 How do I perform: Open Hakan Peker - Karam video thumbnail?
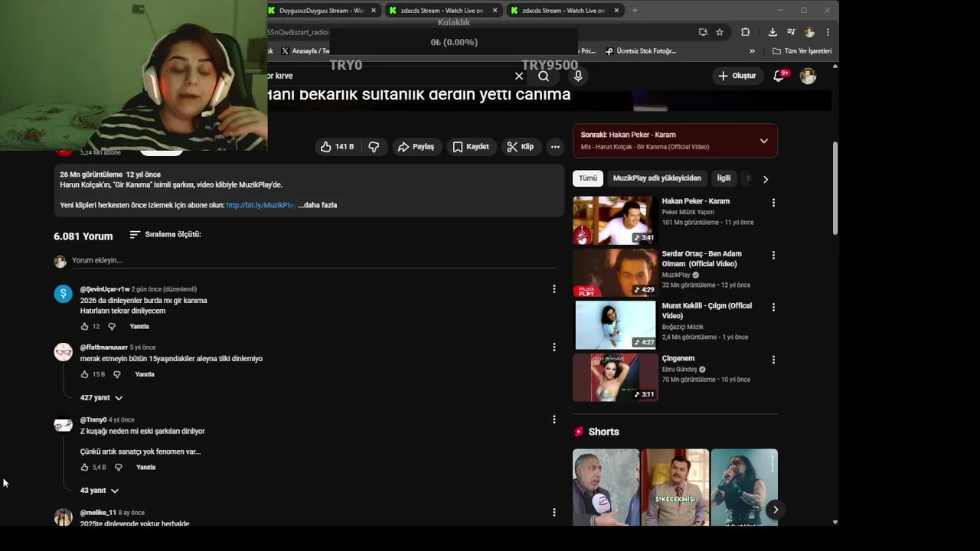(615, 220)
